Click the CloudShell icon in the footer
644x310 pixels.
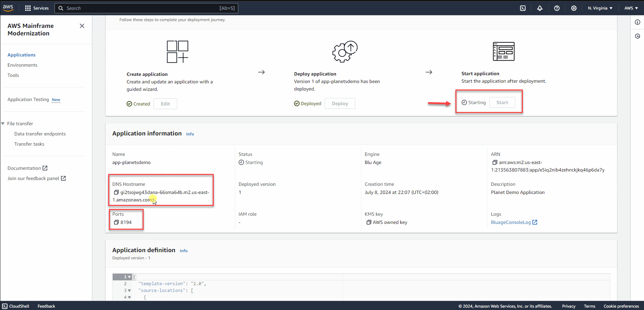click(5, 306)
